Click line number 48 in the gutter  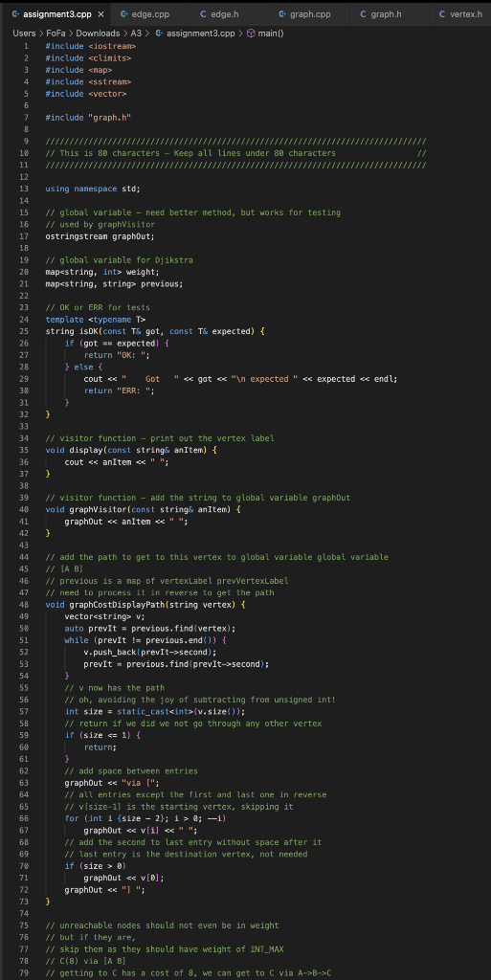pyautogui.click(x=24, y=605)
